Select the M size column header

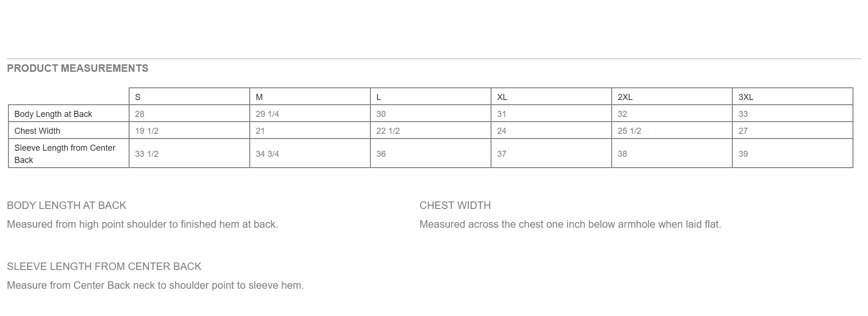pyautogui.click(x=259, y=97)
